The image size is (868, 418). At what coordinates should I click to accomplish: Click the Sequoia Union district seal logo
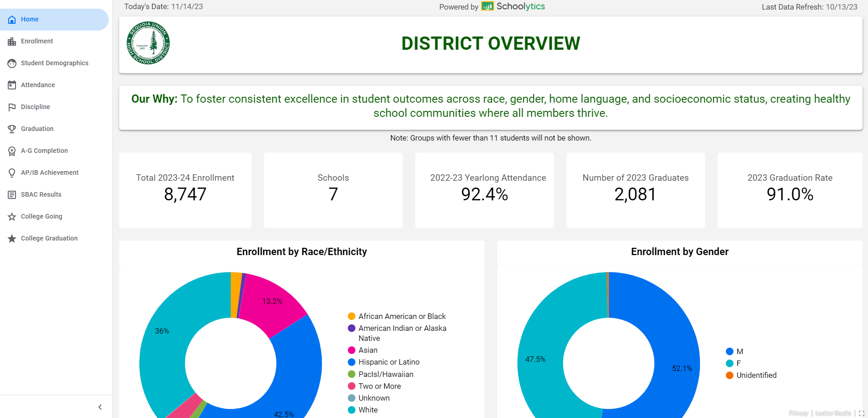148,43
